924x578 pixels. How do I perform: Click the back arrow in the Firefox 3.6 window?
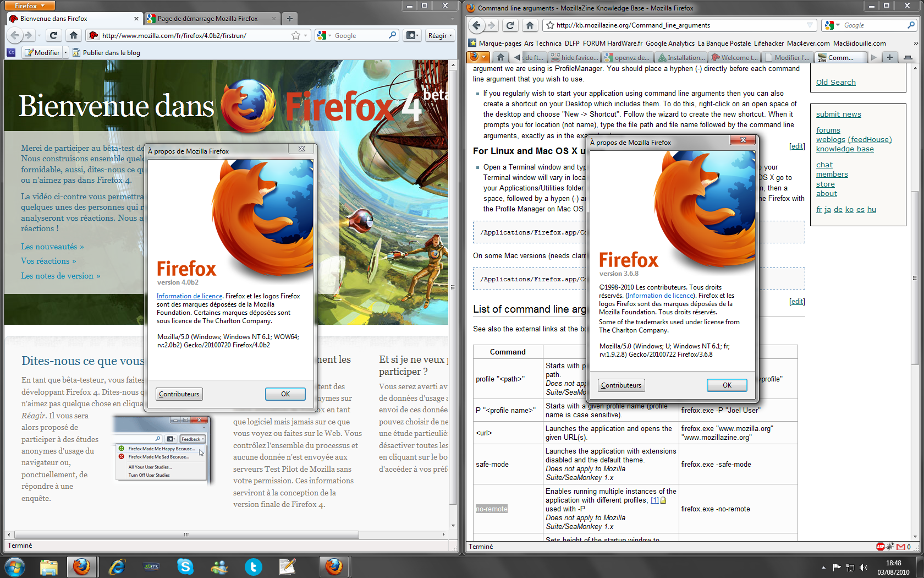pyautogui.click(x=477, y=25)
